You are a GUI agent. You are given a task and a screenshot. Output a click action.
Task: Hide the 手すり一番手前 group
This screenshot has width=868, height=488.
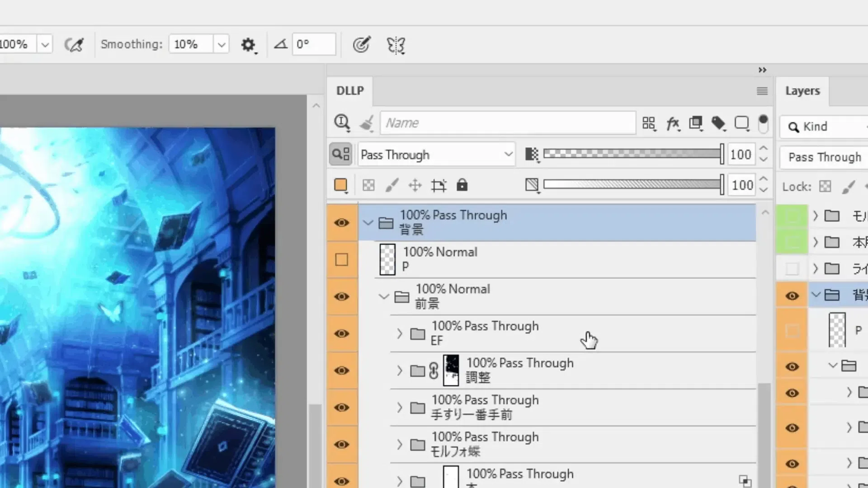tap(342, 408)
